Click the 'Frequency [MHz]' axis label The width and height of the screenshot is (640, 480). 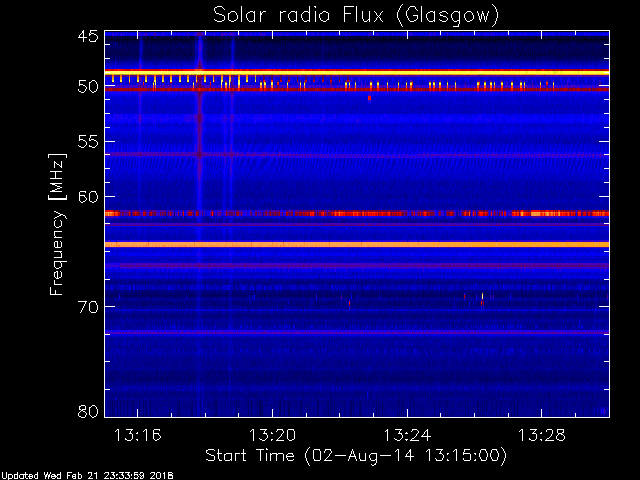[x=57, y=224]
